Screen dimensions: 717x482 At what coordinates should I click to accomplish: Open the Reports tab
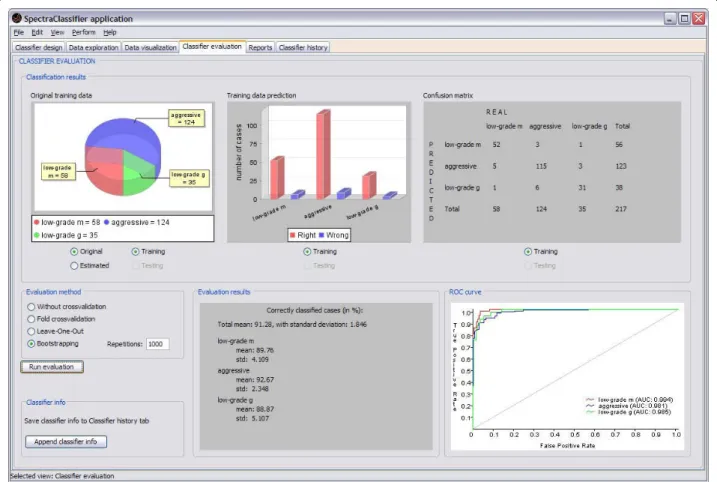tap(260, 48)
